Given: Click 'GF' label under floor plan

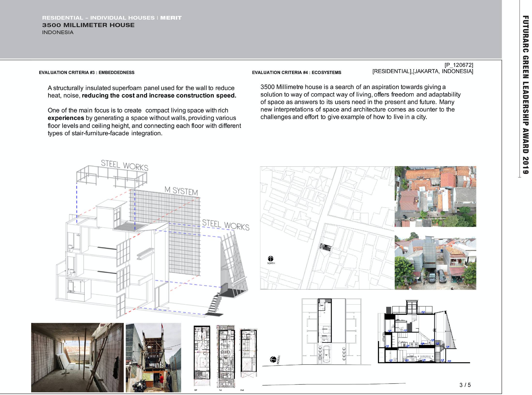Looking at the screenshot, I should point(196,390).
